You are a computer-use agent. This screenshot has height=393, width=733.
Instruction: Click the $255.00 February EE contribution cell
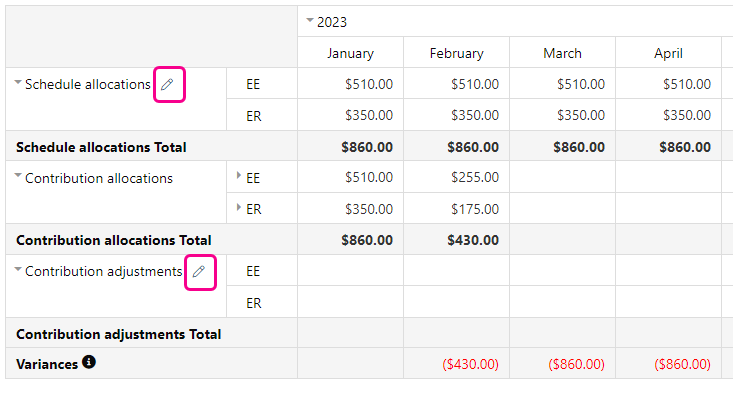[x=457, y=177]
